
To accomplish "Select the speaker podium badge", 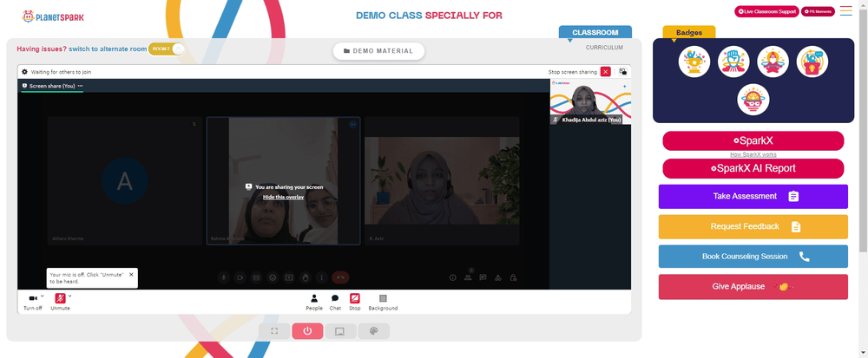I will click(x=812, y=62).
